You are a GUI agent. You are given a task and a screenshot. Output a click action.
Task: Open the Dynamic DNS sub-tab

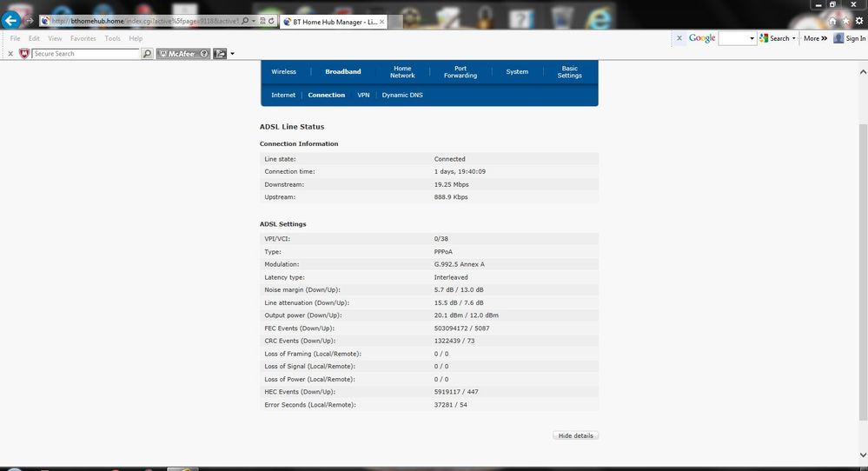[x=402, y=96]
